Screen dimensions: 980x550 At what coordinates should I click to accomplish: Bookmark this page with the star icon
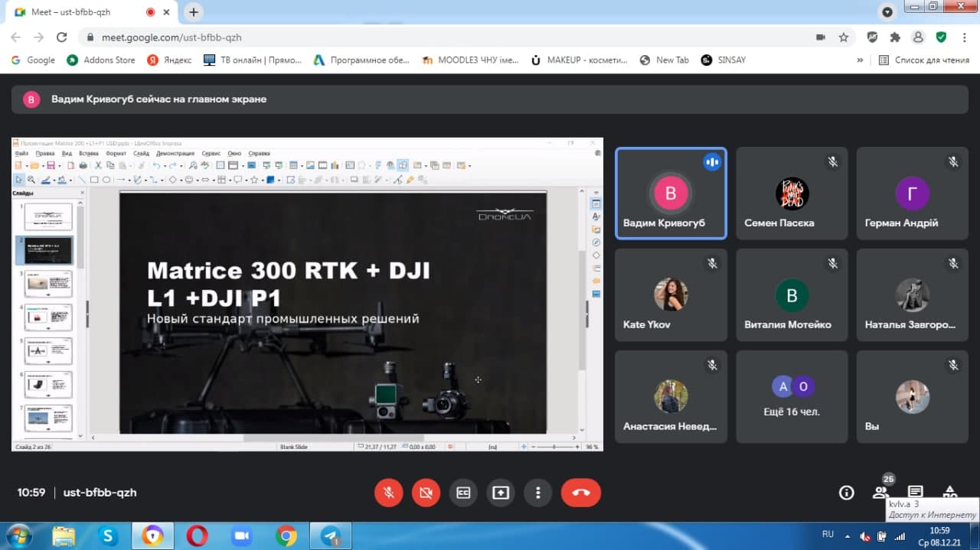tap(844, 37)
